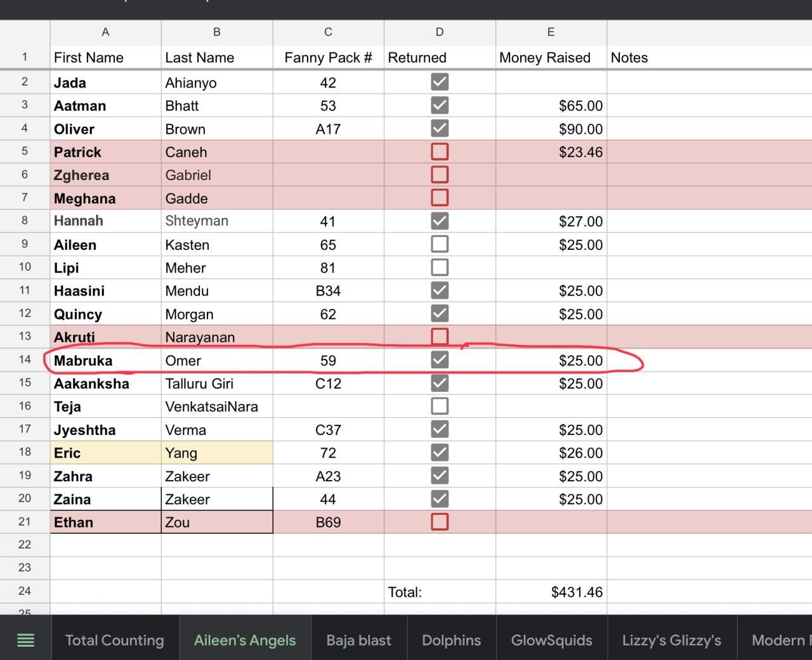Check Returned checkbox for Patrick Caneh
The image size is (812, 660).
440,152
